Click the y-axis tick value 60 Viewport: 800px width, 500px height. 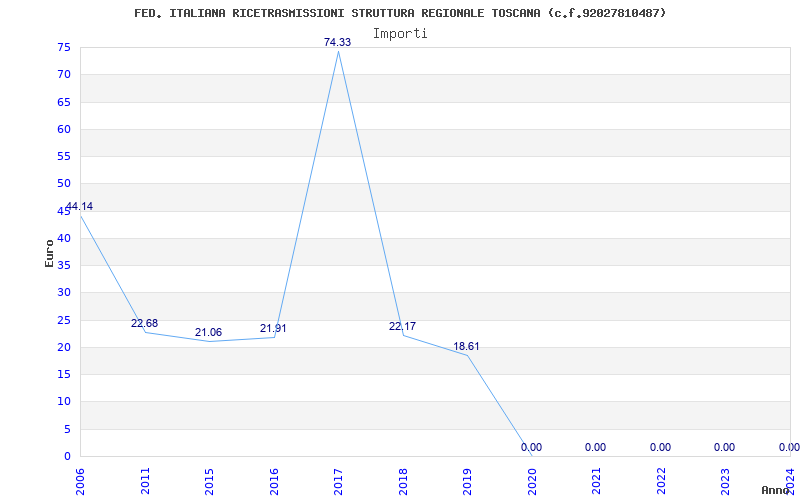click(64, 129)
